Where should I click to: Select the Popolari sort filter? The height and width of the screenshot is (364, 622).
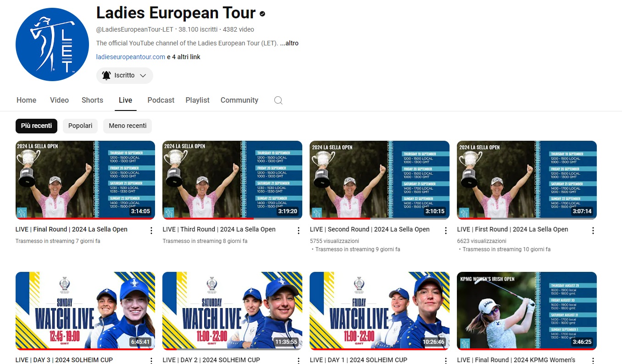(x=80, y=126)
